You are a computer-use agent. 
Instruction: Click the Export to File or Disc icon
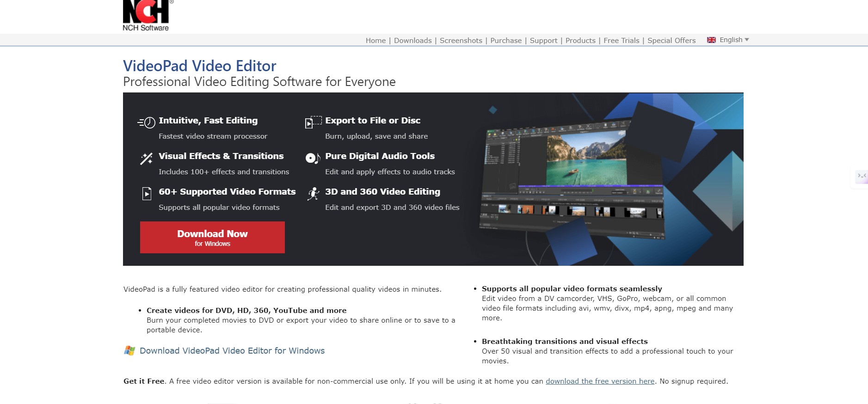tap(313, 122)
